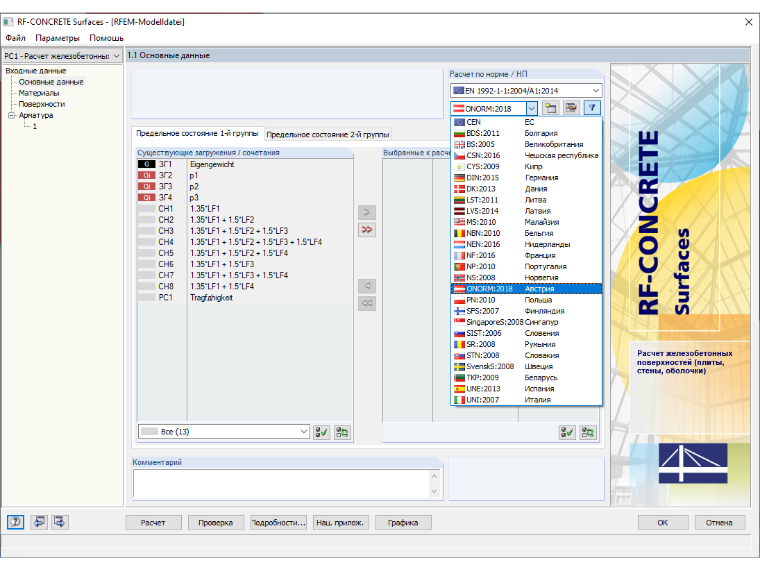Image resolution: width=760 pixels, height=570 pixels.
Task: Click the double right arrow add-all button
Action: 367,230
